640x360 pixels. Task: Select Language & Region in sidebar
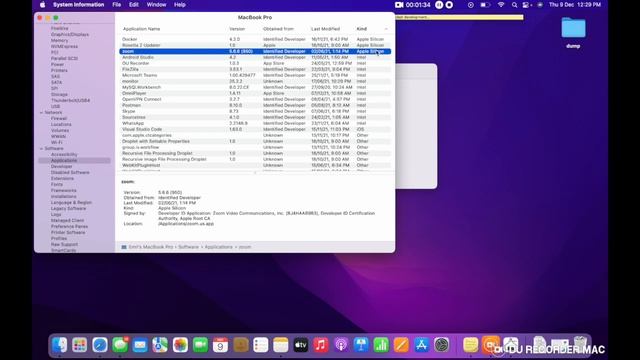71,202
